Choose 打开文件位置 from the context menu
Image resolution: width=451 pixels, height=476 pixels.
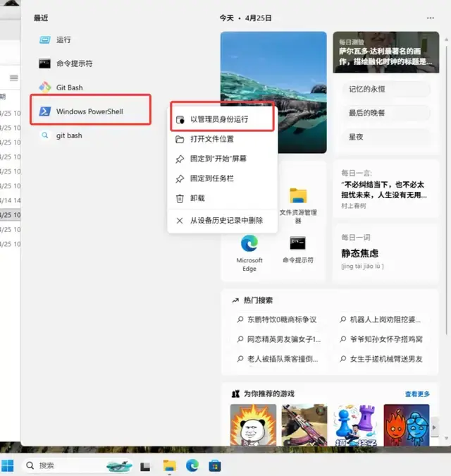click(x=222, y=139)
